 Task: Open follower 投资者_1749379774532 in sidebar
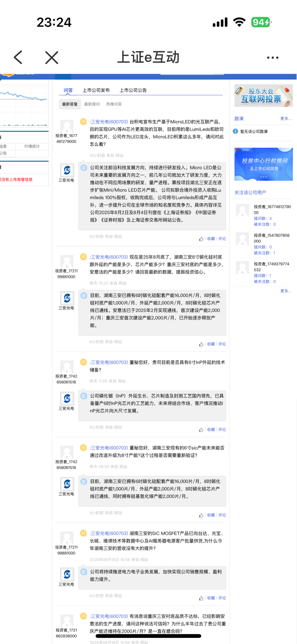[x=272, y=267]
